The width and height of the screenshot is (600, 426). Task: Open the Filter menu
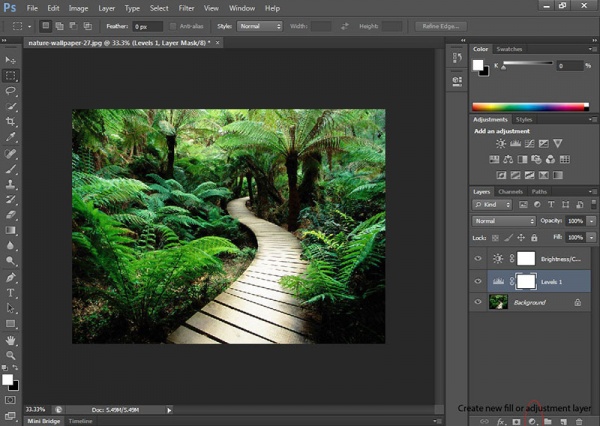(x=186, y=8)
